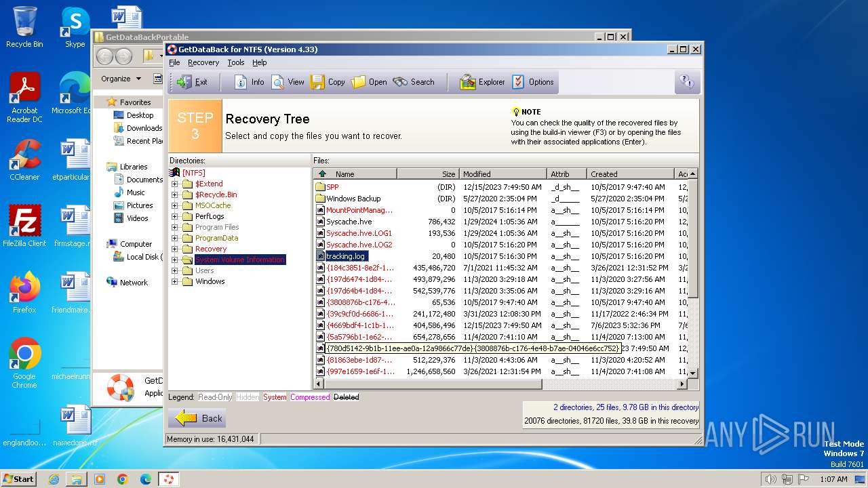Screen dimensions: 868x488
Task: Click the Copy files toolbar icon
Action: (x=328, y=82)
